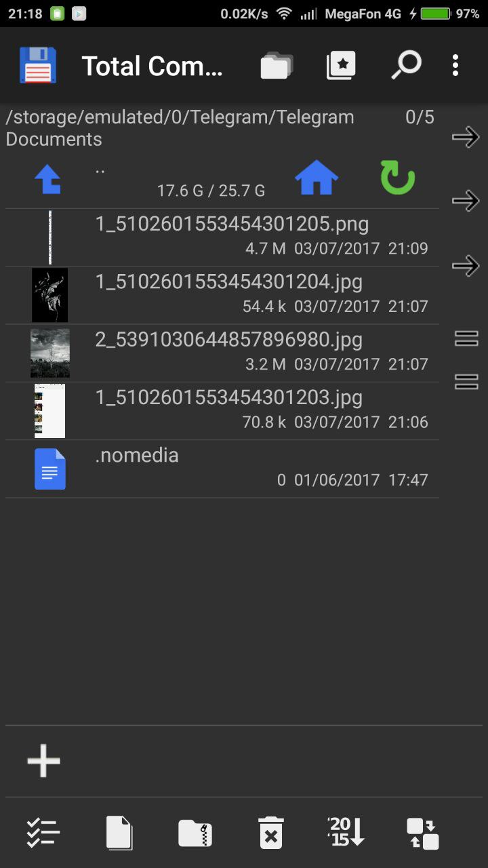Tap the topmost right-side arrow
The height and width of the screenshot is (868, 488).
pos(466,138)
